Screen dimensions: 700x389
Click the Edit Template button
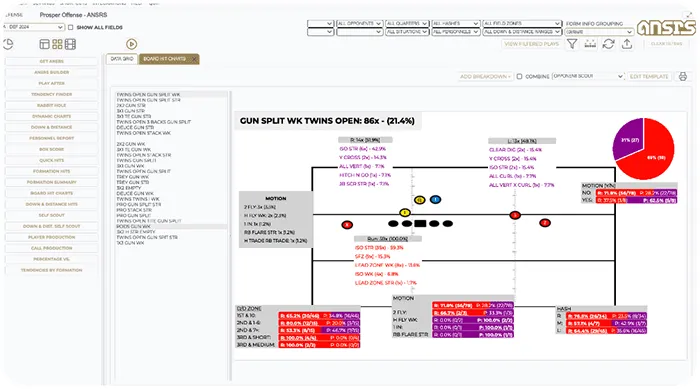649,76
